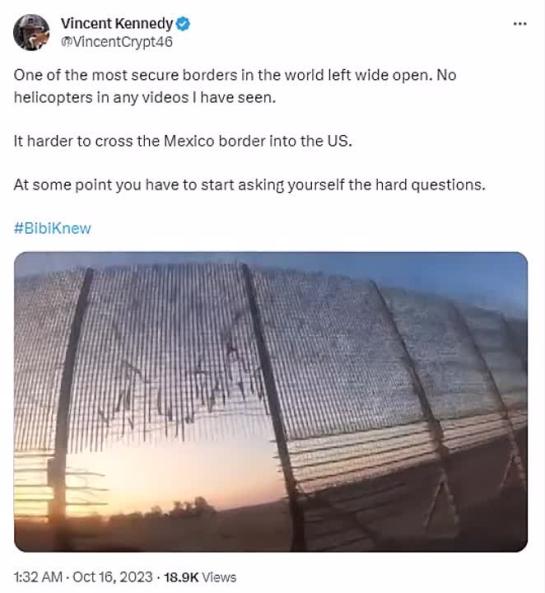Screen dimensions: 545x593
Task: Click the 'At some point you have to start' paragraph
Action: [x=250, y=185]
